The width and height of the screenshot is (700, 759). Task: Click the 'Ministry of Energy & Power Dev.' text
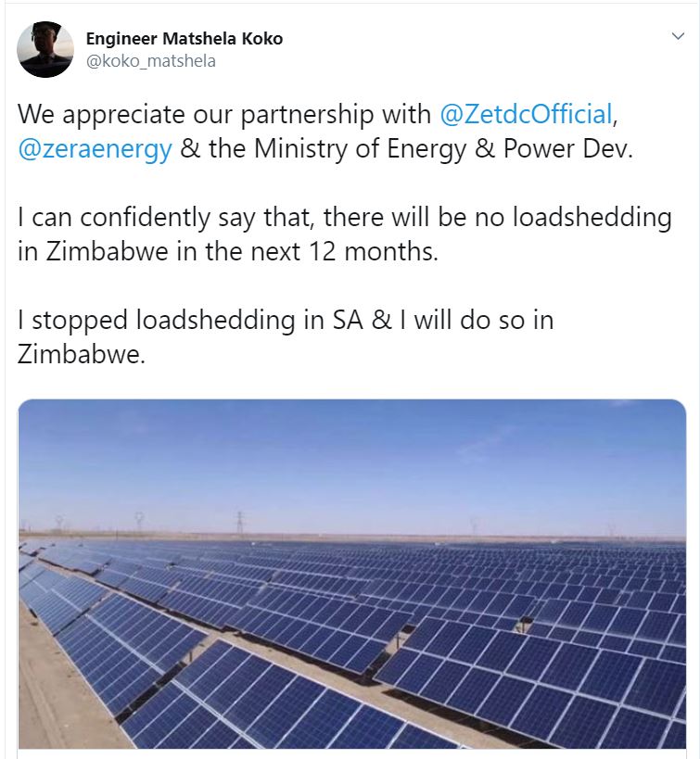point(443,148)
